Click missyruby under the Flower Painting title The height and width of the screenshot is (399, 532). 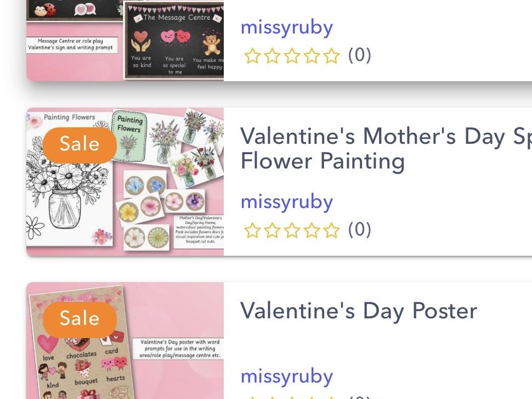(x=286, y=201)
